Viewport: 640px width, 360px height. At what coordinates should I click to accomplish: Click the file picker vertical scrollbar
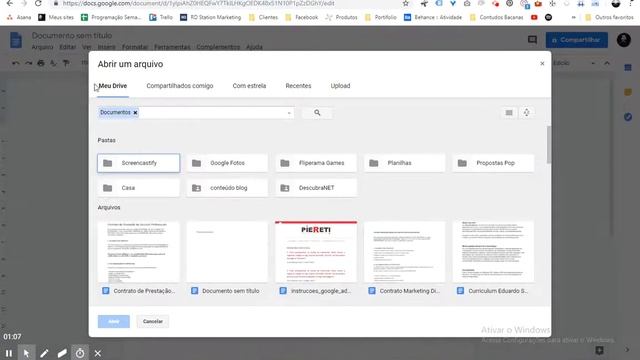tap(549, 144)
